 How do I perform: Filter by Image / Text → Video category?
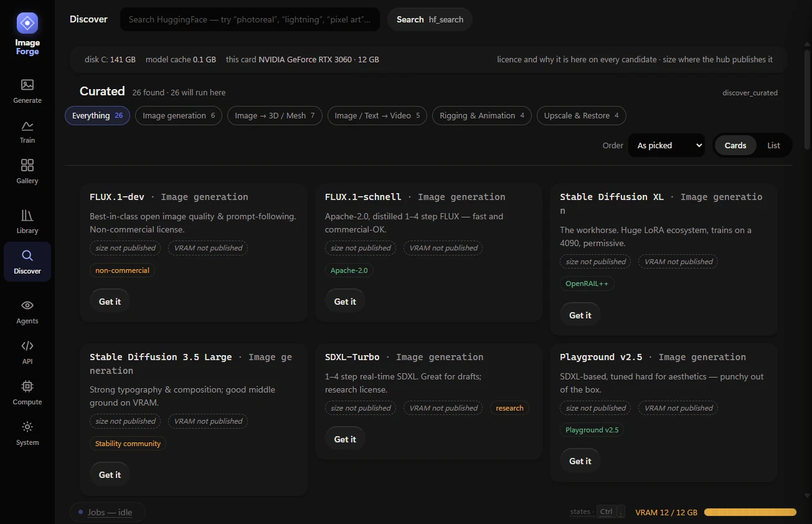377,115
